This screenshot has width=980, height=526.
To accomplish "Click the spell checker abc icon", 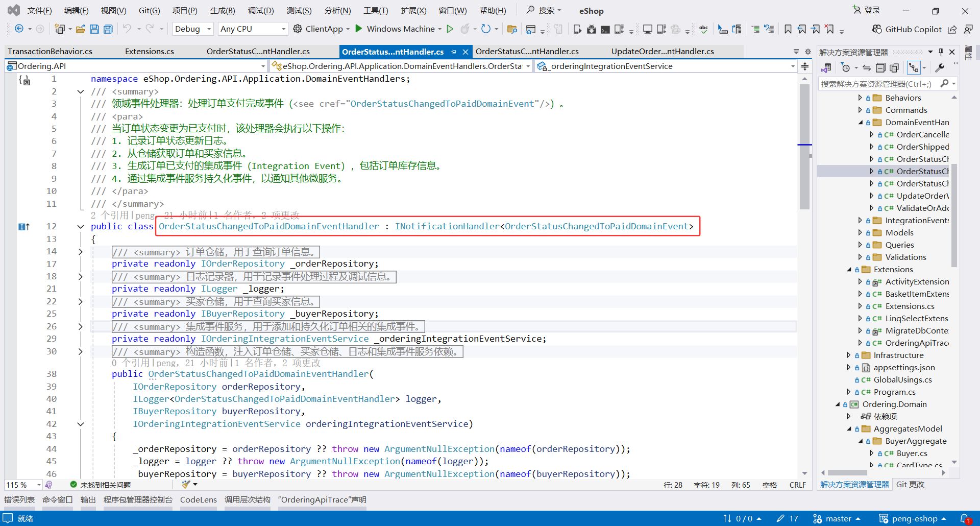I will click(703, 29).
